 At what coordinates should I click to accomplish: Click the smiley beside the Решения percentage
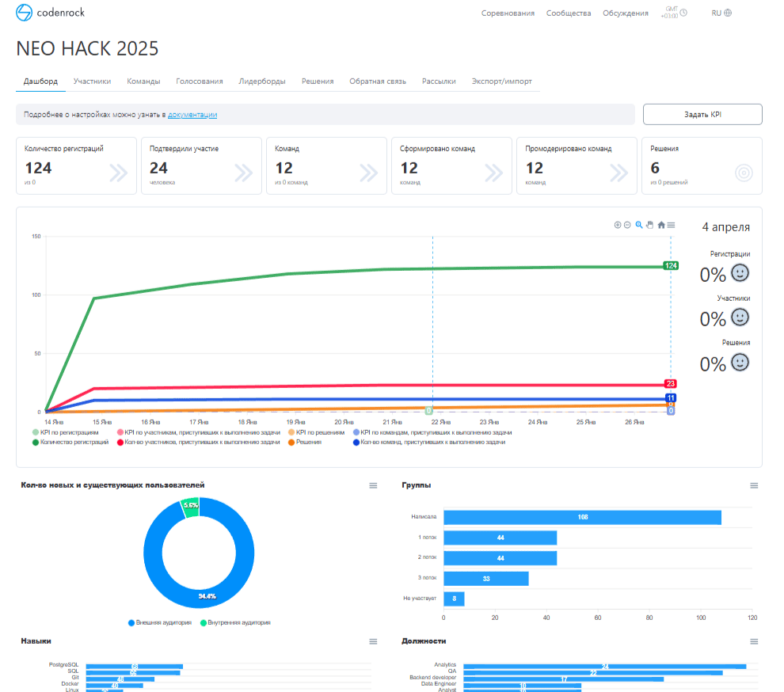coord(740,363)
